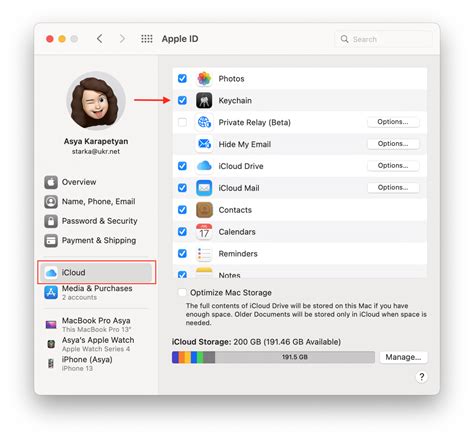Uncheck the Reminders checkbox
Screen dimensions: 474x440
pyautogui.click(x=182, y=254)
